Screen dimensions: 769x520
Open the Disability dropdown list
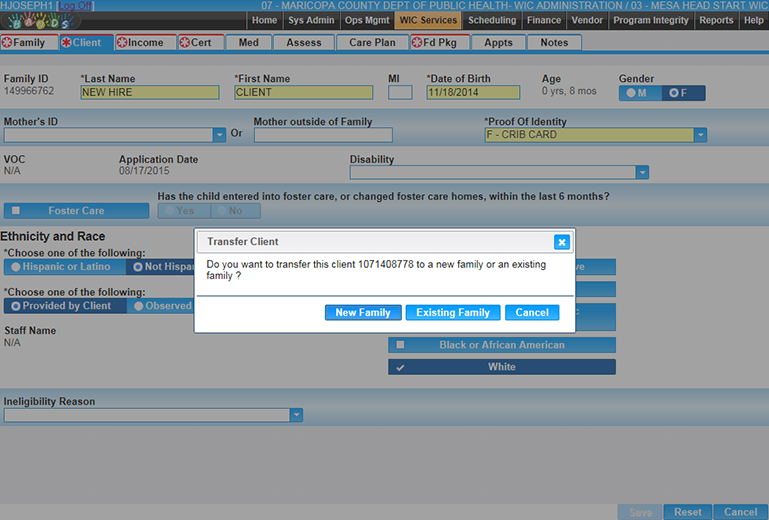pos(641,172)
